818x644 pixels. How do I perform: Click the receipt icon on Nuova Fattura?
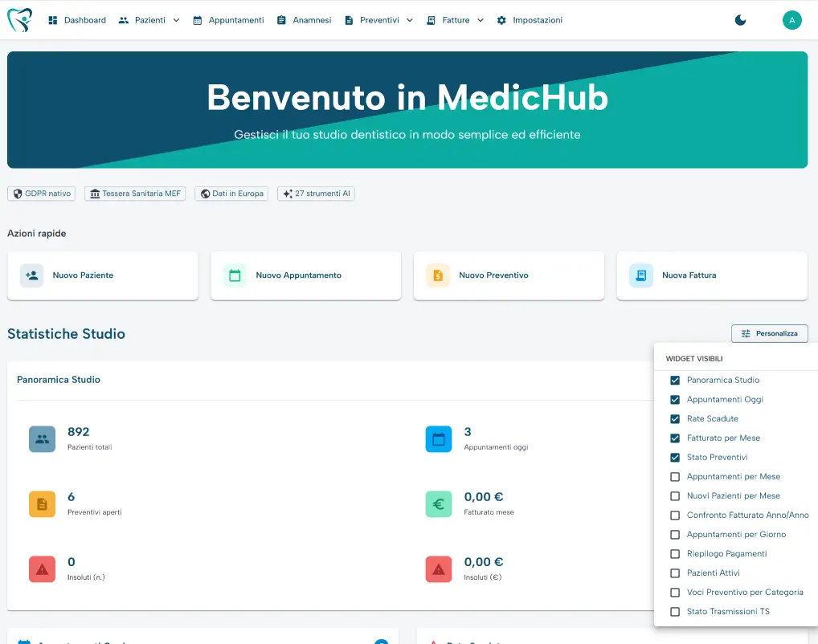(x=641, y=275)
